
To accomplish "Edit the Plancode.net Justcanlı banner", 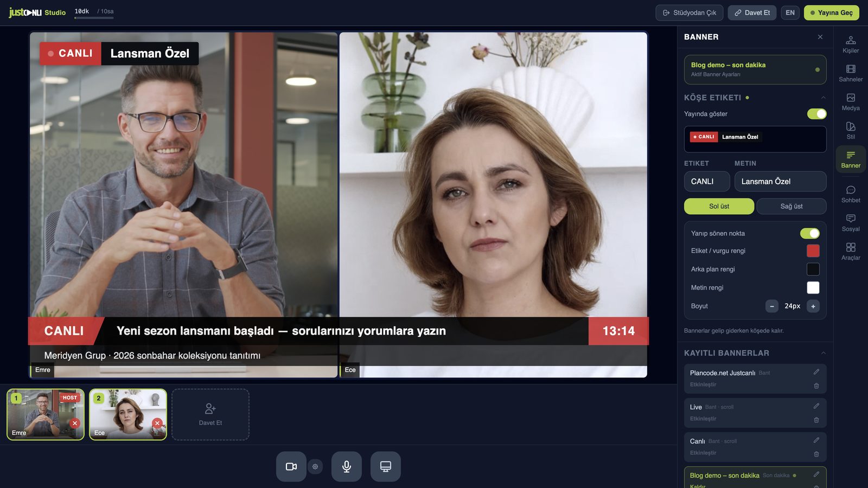I will point(816,372).
